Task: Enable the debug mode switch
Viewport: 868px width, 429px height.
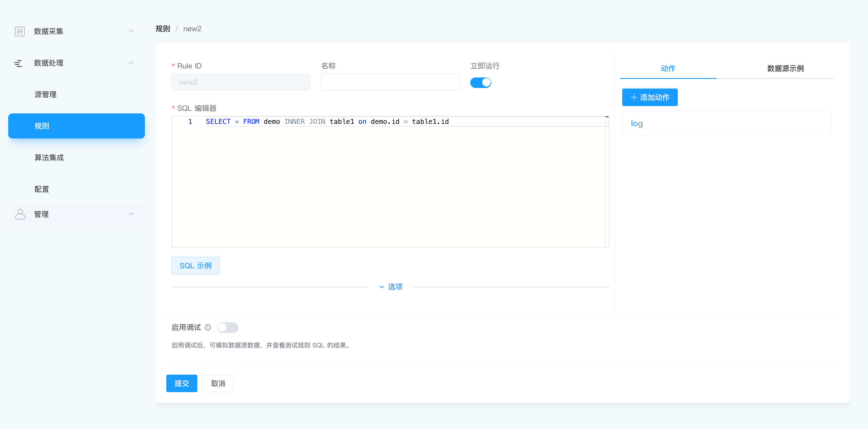Action: 228,327
